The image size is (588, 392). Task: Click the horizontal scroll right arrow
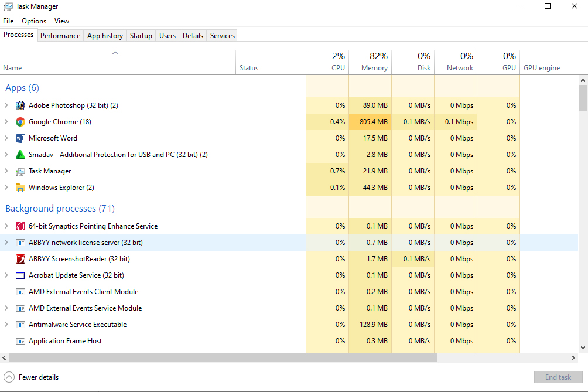tap(573, 358)
